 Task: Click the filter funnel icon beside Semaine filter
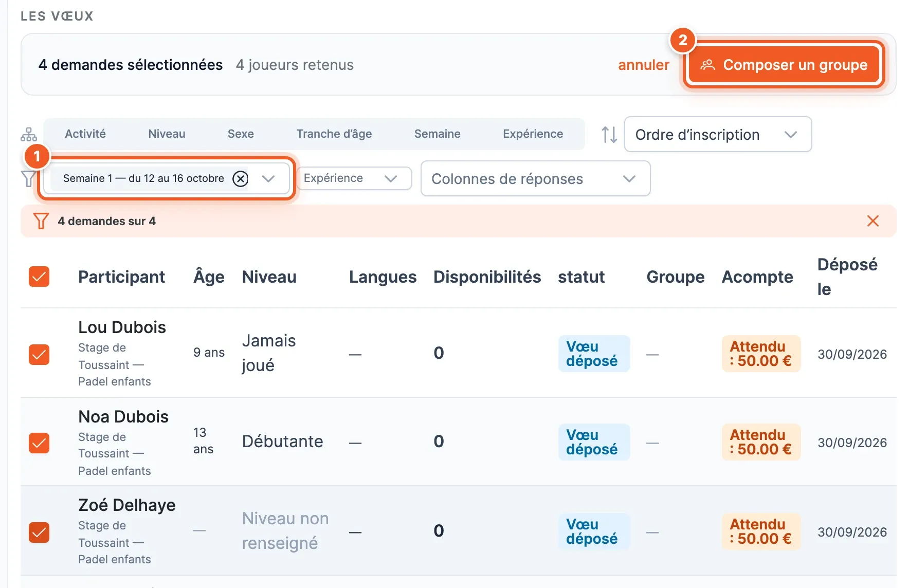tap(28, 179)
